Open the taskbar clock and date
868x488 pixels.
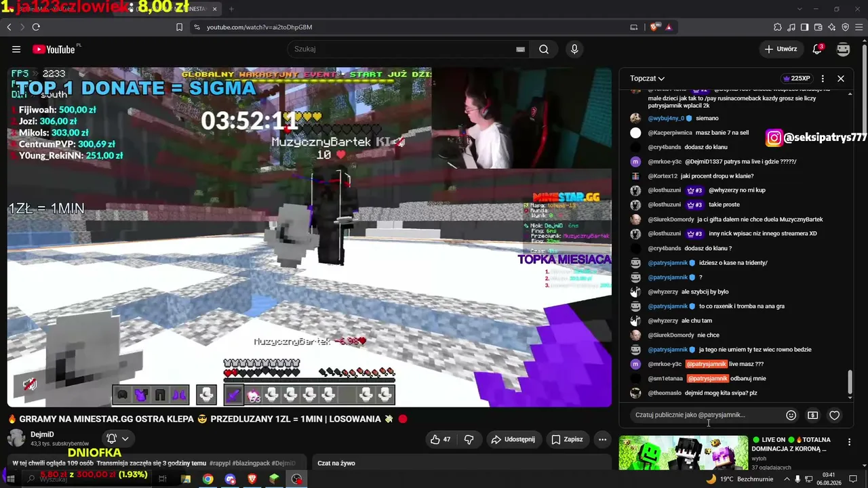coord(828,479)
